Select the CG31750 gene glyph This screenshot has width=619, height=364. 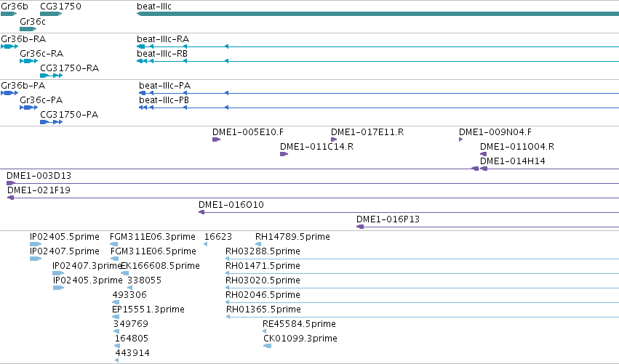[51, 14]
